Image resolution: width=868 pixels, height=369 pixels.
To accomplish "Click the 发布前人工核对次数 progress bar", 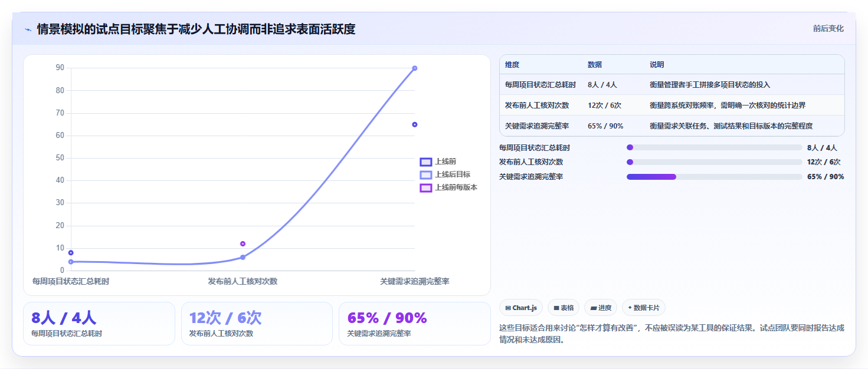I will pyautogui.click(x=714, y=162).
